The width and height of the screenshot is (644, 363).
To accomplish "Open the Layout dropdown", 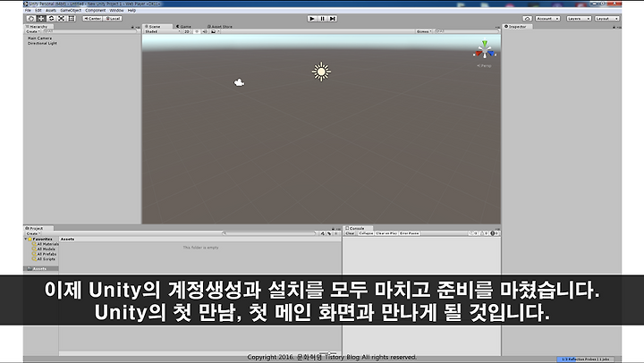I will click(x=607, y=19).
